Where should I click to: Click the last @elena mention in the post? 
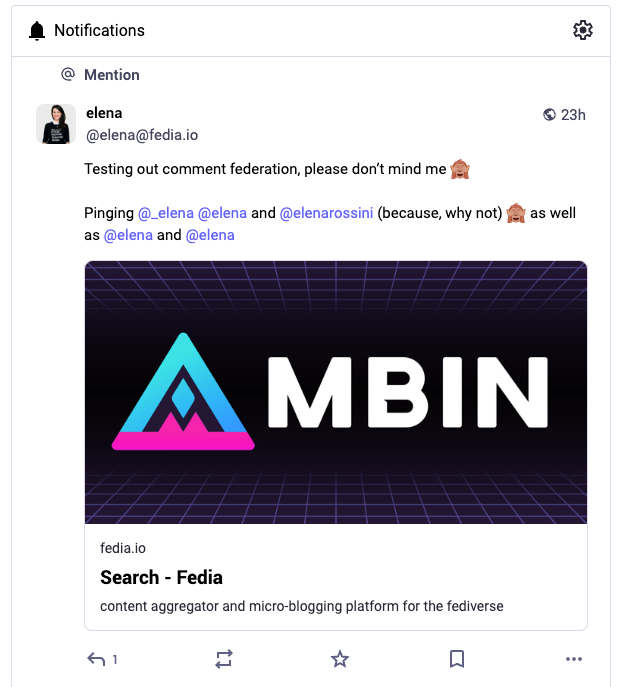pos(210,235)
